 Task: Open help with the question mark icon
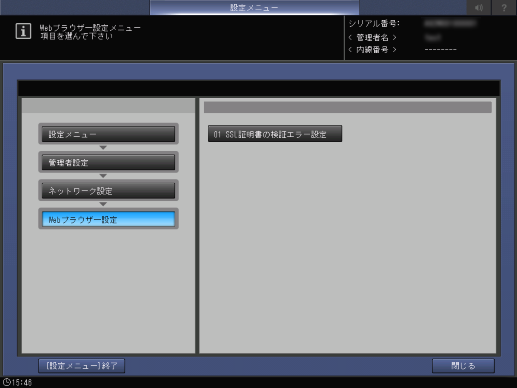[x=504, y=7]
